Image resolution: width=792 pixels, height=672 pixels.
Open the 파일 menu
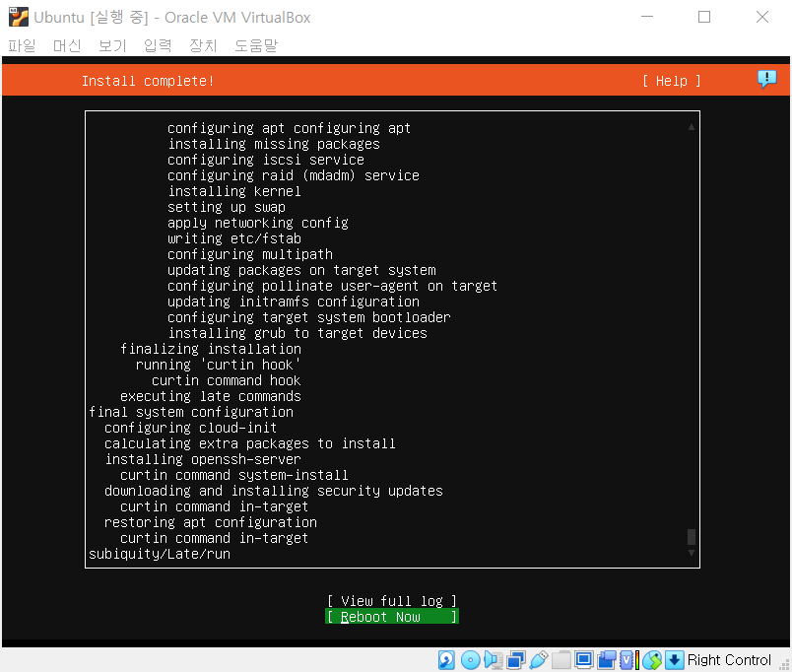click(22, 45)
